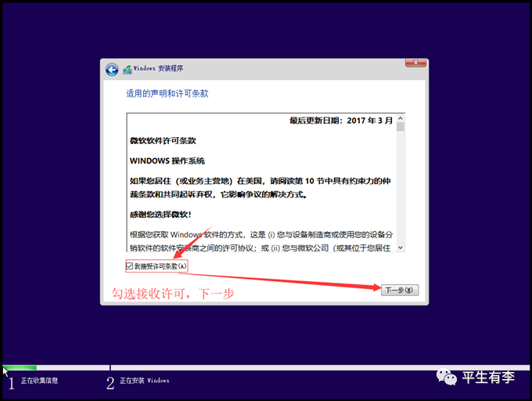
Task: Click the license scrollbar down arrow
Action: coord(401,247)
